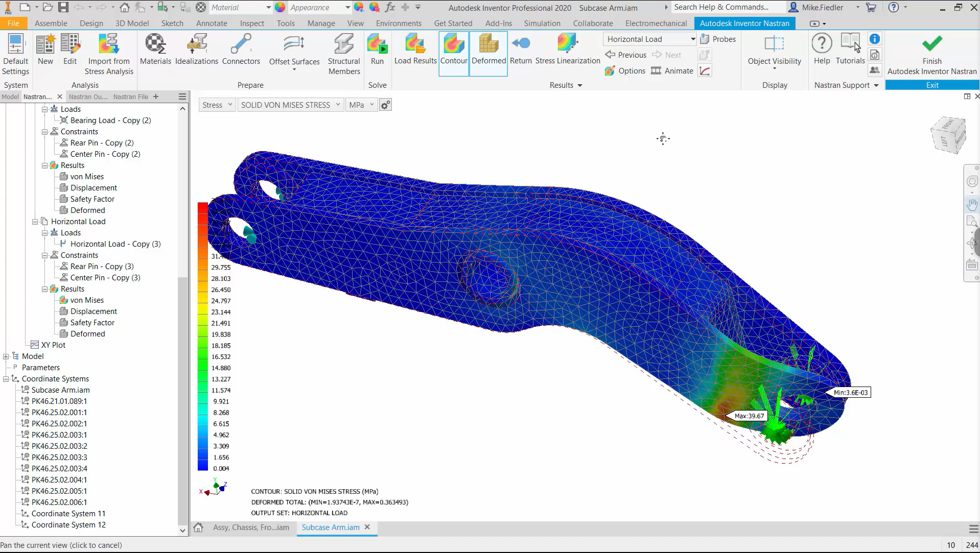Open Nastran Help
980x553 pixels.
(822, 50)
